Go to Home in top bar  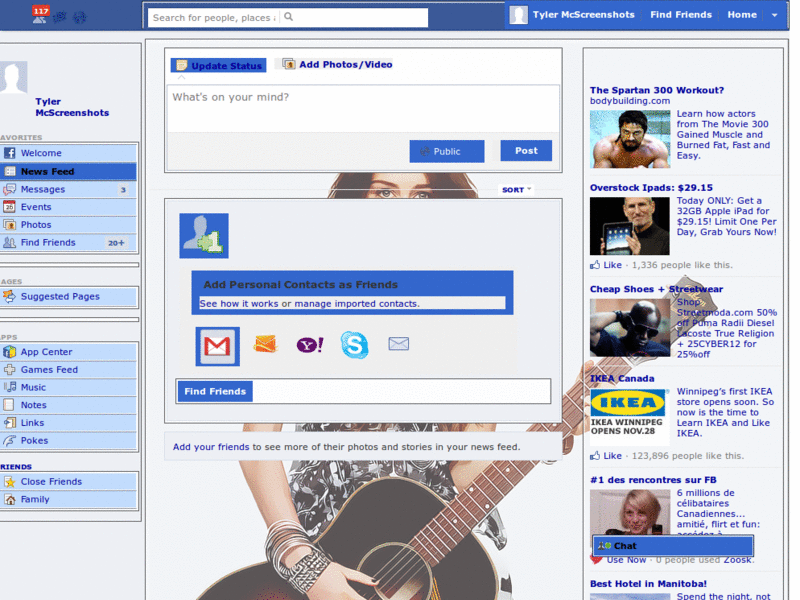742,15
